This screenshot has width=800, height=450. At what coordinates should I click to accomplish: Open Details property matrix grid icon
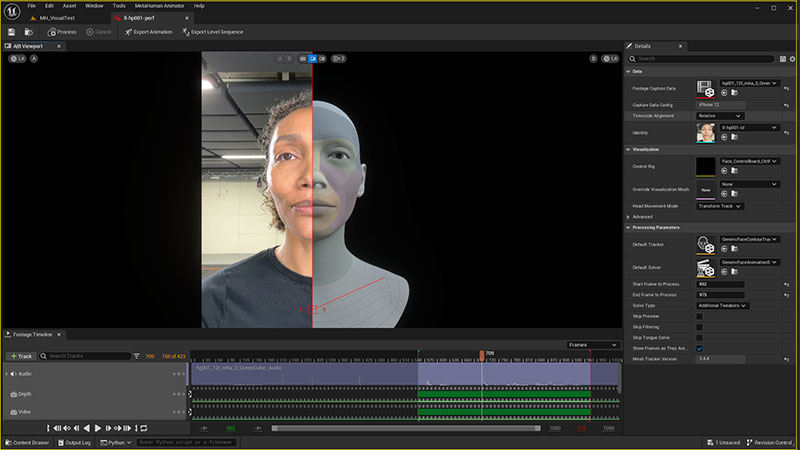(783, 59)
